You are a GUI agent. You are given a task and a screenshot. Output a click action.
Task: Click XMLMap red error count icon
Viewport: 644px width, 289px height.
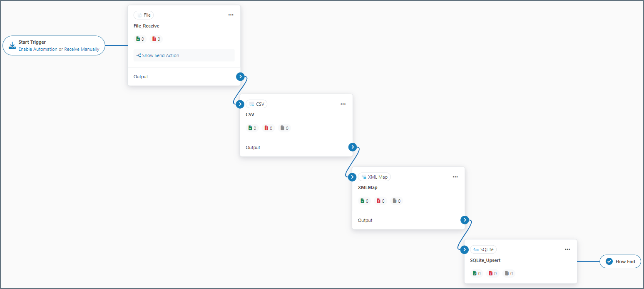(x=378, y=201)
